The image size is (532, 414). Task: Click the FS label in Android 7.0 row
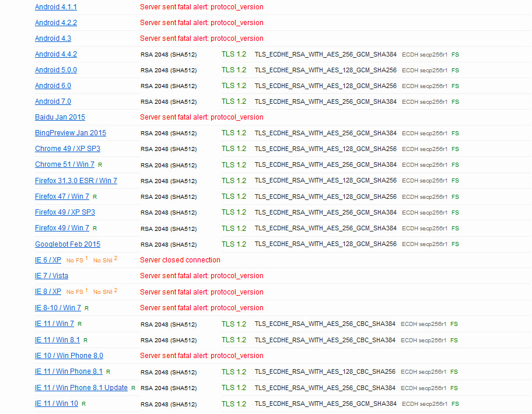pos(456,101)
